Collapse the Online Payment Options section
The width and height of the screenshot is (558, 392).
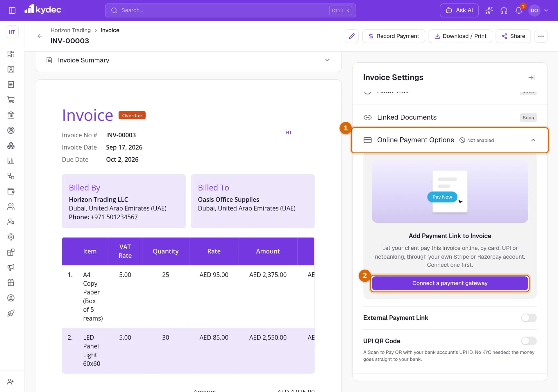click(x=533, y=140)
